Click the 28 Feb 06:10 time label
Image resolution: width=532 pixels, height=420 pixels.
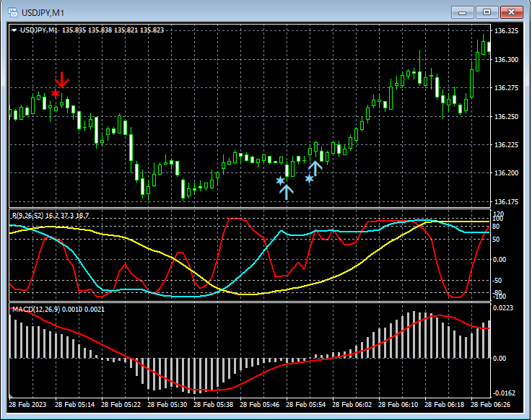[398, 405]
